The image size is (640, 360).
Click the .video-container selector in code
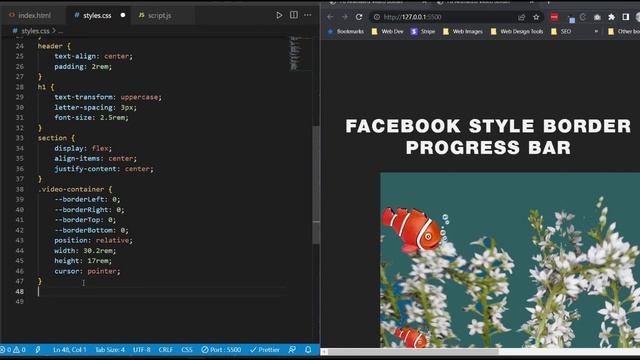point(71,189)
